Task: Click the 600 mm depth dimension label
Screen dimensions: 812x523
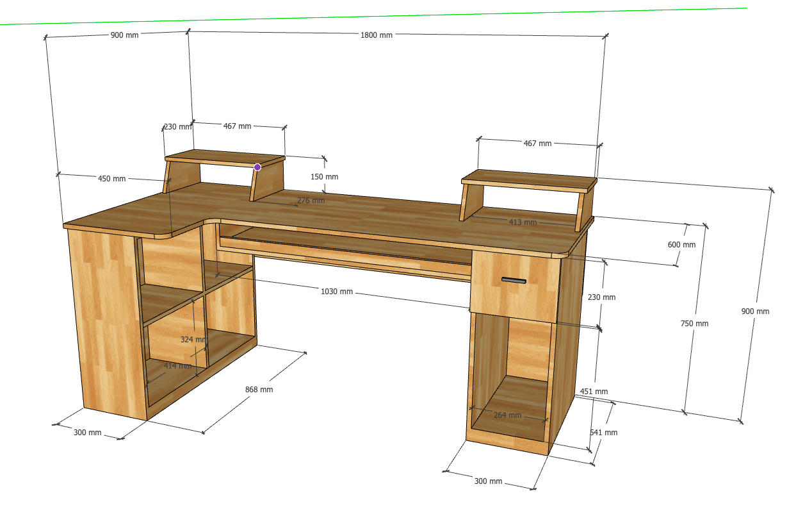Action: [681, 245]
